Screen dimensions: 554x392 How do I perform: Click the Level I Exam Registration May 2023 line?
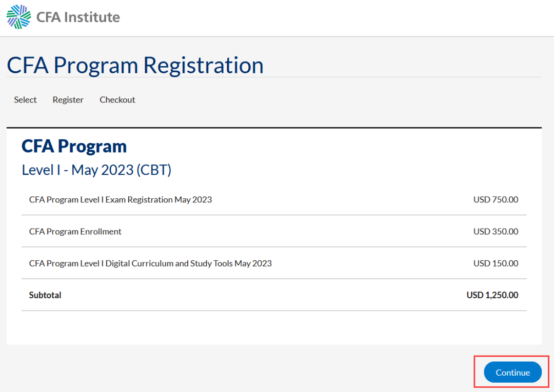[x=121, y=200]
